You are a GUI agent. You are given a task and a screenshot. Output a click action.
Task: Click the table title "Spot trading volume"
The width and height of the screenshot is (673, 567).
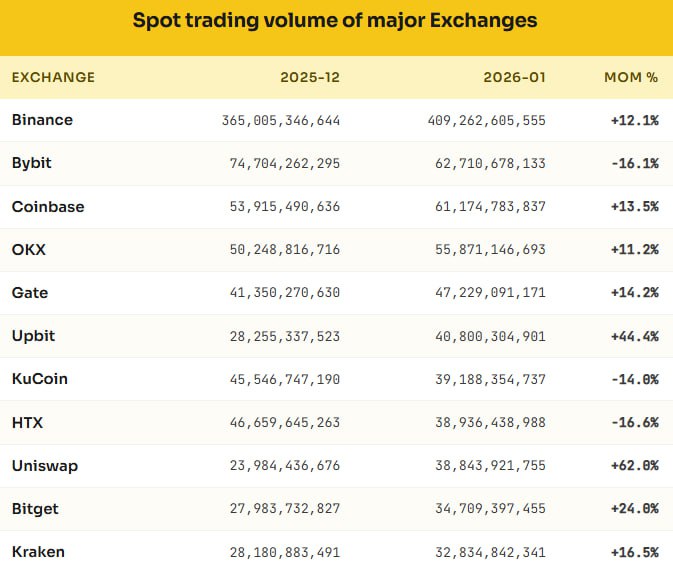pyautogui.click(x=335, y=20)
